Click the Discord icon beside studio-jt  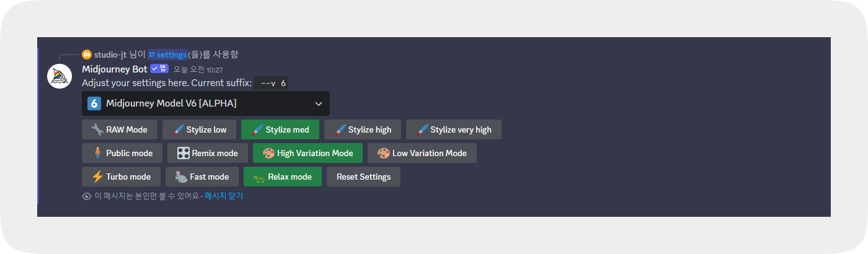pyautogui.click(x=86, y=55)
